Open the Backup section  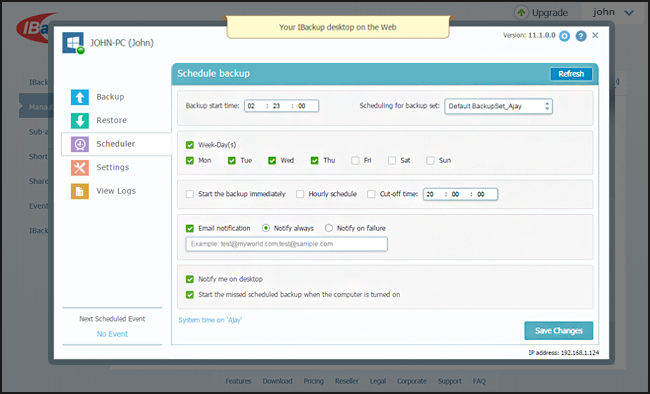(110, 97)
